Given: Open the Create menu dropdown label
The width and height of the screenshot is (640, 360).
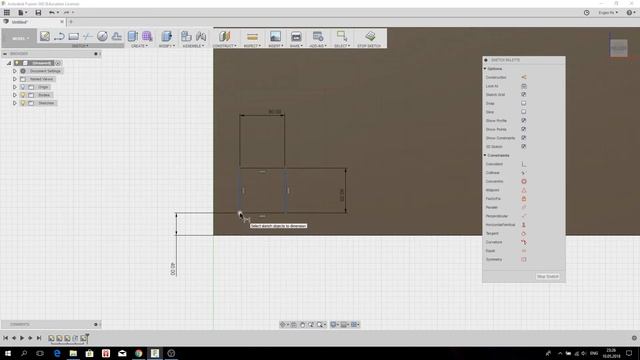Looking at the screenshot, I should coord(140,46).
